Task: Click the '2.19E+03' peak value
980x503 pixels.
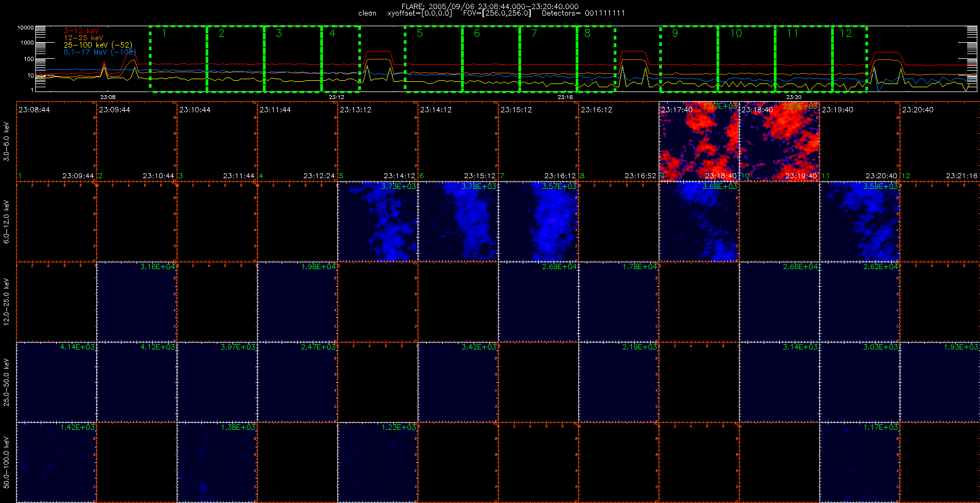Action: [x=639, y=347]
